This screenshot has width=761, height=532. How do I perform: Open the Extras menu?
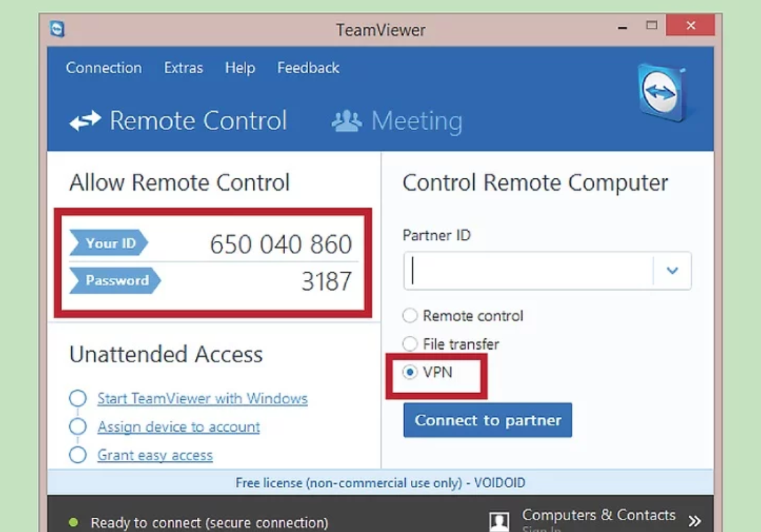(184, 67)
